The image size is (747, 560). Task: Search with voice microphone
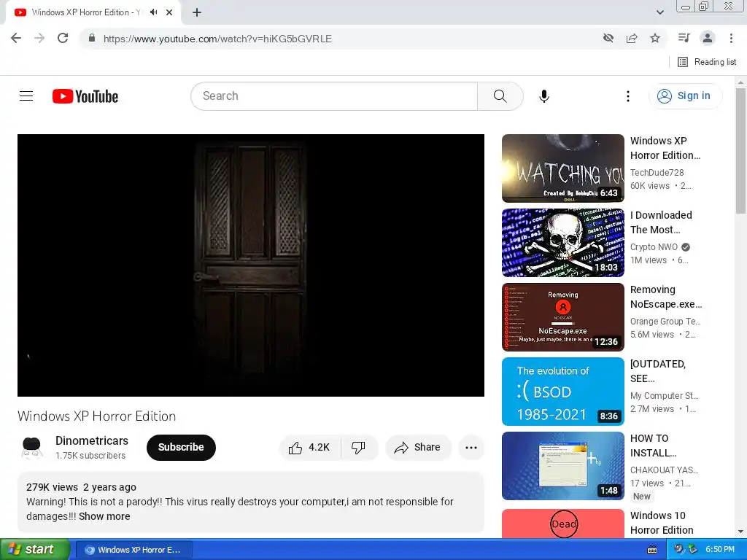click(543, 96)
